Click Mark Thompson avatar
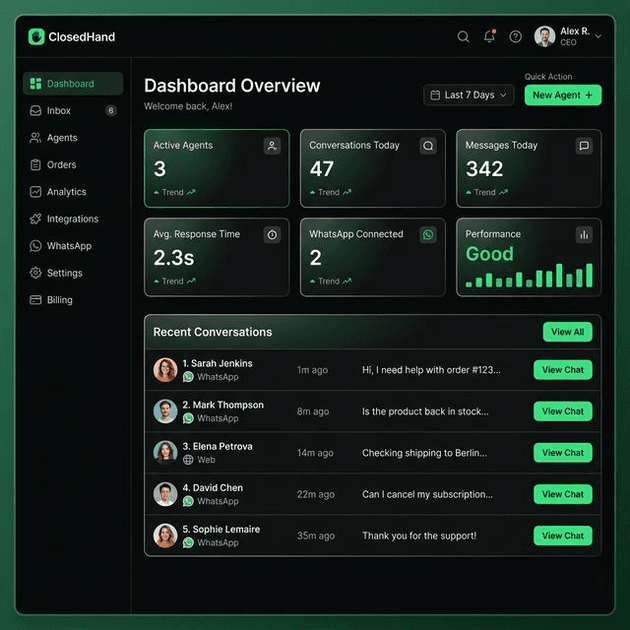Viewport: 630px width, 630px height. click(165, 411)
